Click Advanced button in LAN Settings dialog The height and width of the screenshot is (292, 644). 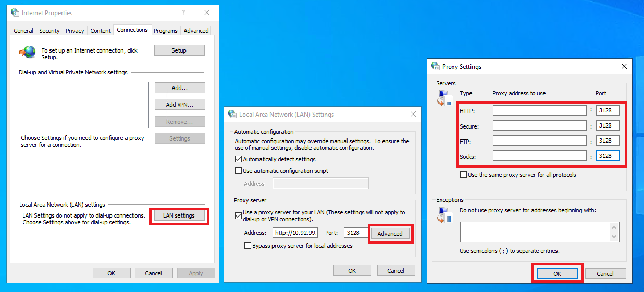click(390, 234)
